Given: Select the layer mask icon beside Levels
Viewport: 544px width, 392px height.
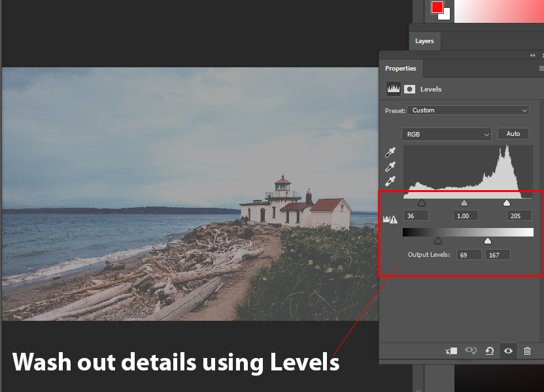Looking at the screenshot, I should (409, 89).
